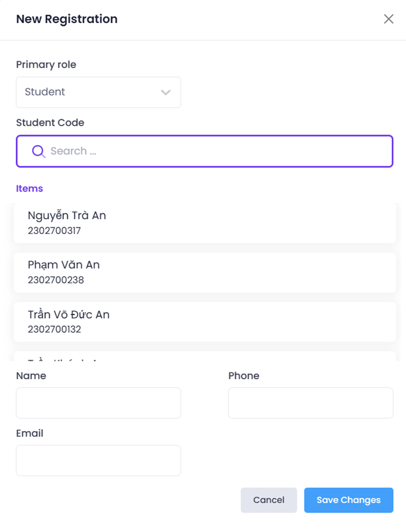The image size is (406, 532).
Task: Click the magnifier icon in Student Code search
Action: click(x=38, y=151)
